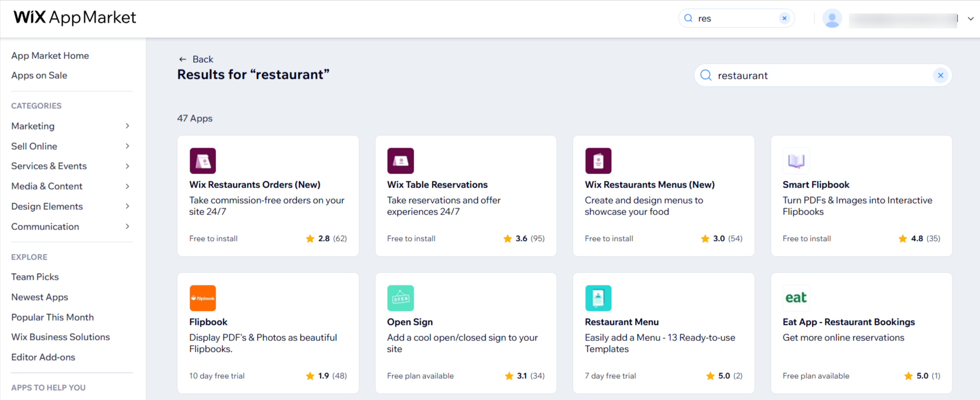Click the blurred account name

[903, 20]
